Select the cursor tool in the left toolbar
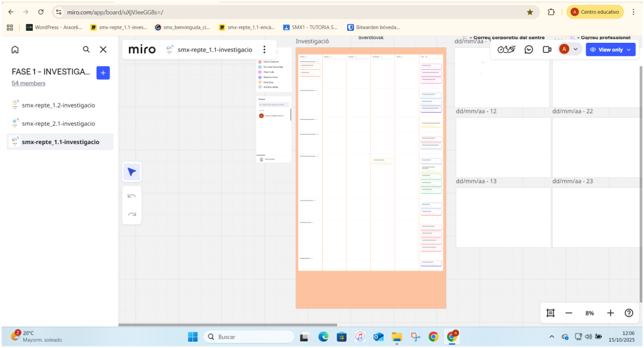 click(x=131, y=172)
